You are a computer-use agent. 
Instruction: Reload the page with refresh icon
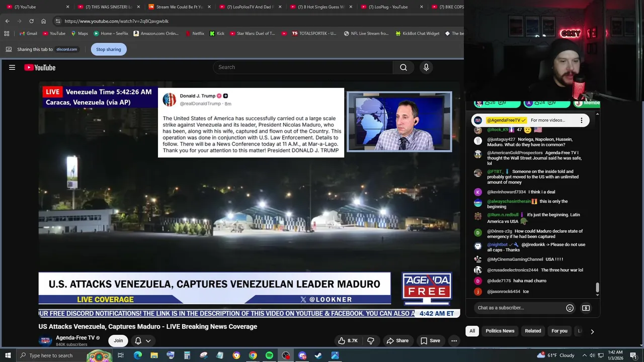31,21
